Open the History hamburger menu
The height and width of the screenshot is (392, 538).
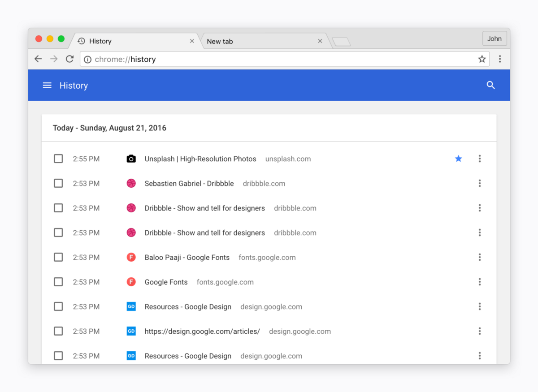click(47, 85)
